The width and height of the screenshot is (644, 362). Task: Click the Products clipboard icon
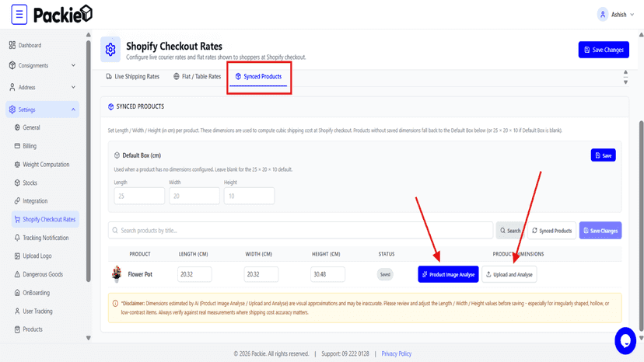click(x=17, y=329)
